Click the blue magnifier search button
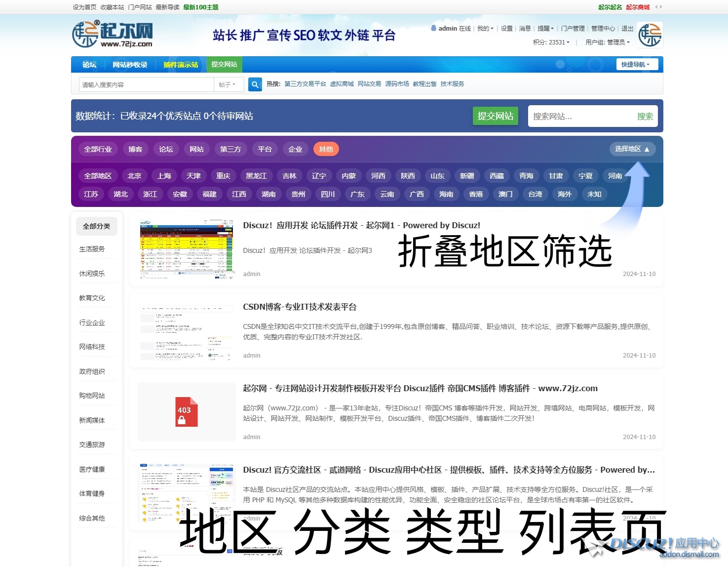Screen dimensions: 728x567 click(255, 84)
